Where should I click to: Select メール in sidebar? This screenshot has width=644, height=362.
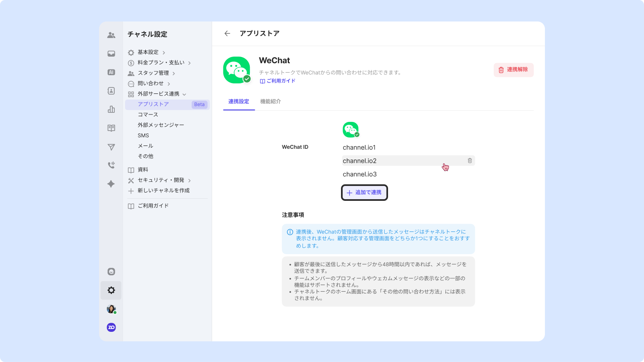point(145,146)
